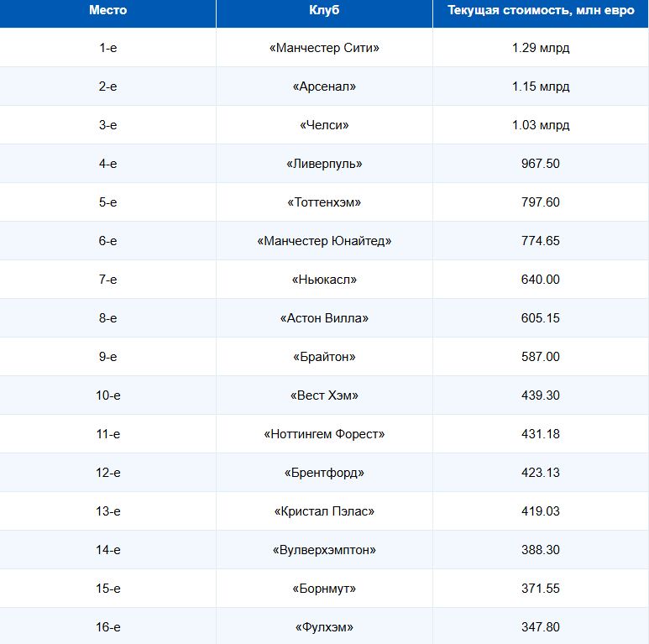
Task: Click the value '388.30'
Action: [x=540, y=550]
